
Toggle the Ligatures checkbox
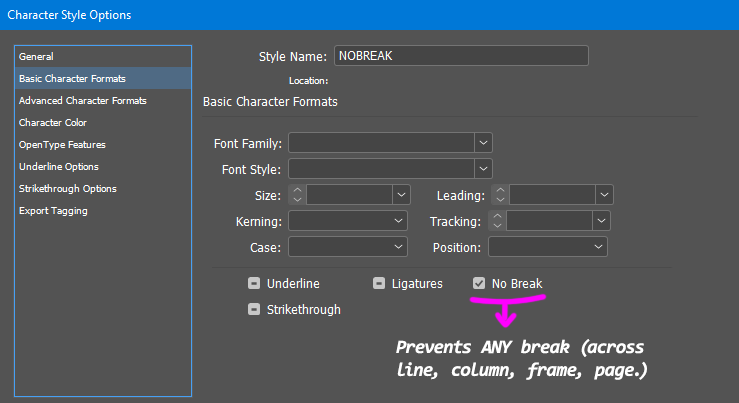tap(379, 284)
